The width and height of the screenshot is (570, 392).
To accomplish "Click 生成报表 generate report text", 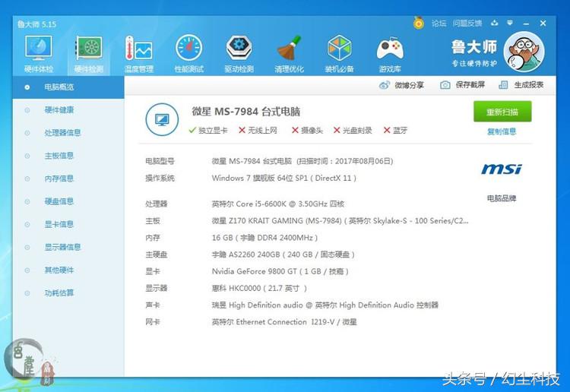I will tap(528, 85).
